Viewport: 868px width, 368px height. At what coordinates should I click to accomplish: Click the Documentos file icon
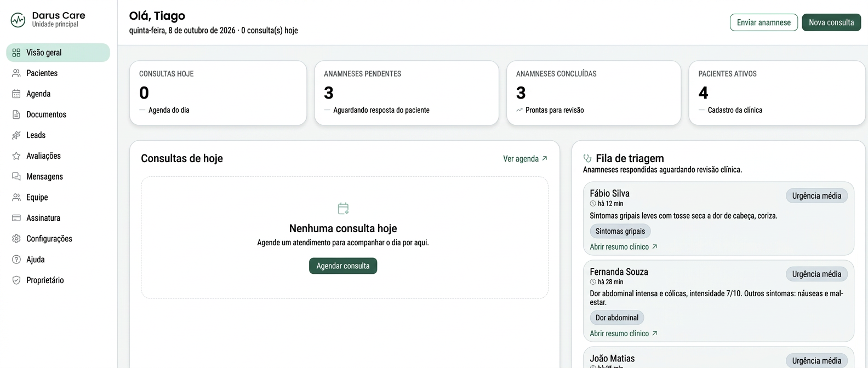pos(16,114)
